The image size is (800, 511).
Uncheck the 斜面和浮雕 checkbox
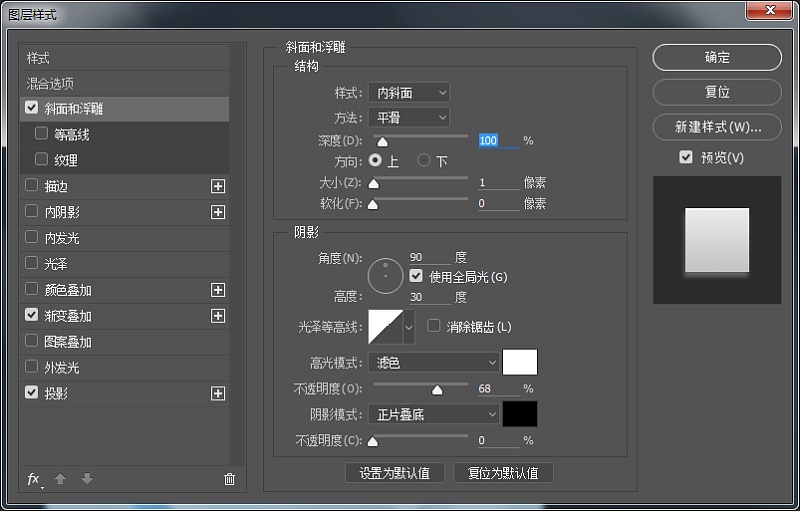pos(32,108)
